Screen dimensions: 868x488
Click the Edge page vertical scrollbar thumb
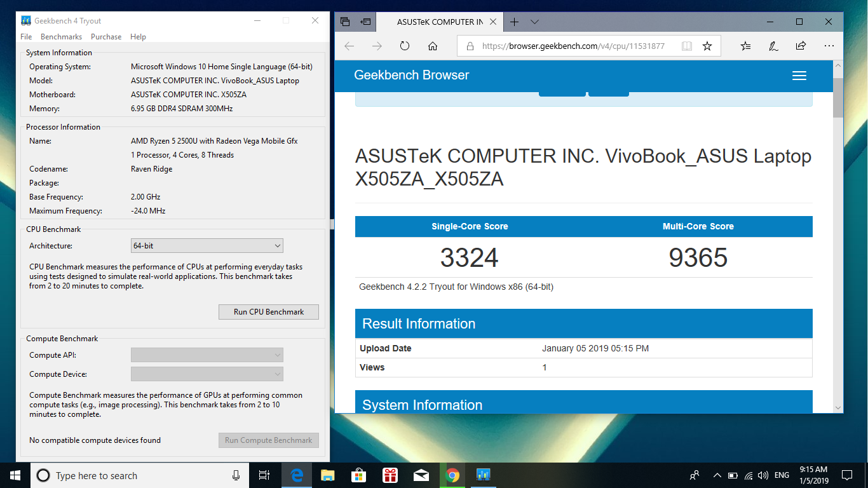click(838, 97)
